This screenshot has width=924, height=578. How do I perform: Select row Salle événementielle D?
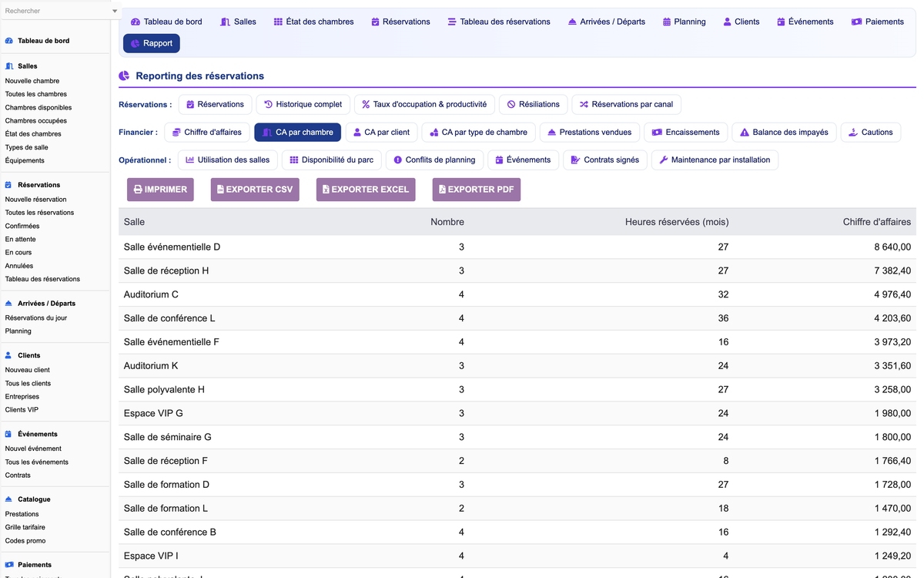(x=517, y=247)
